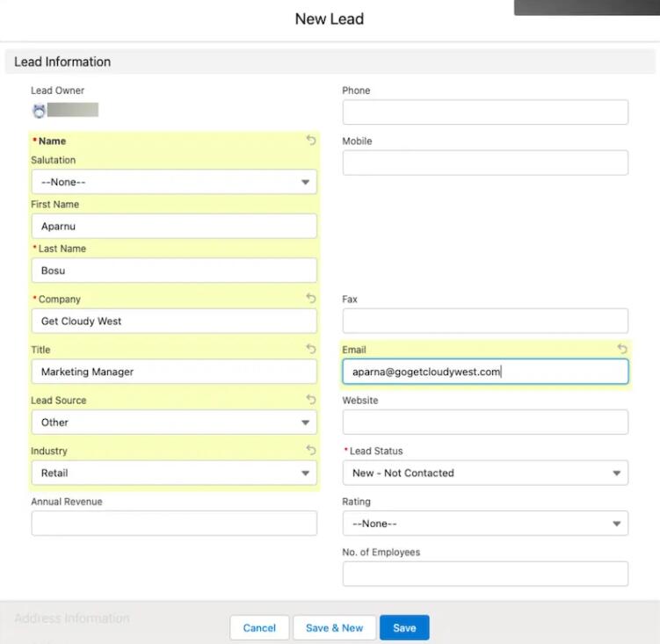The height and width of the screenshot is (644, 660).
Task: Cancel the new lead form
Action: [x=259, y=628]
